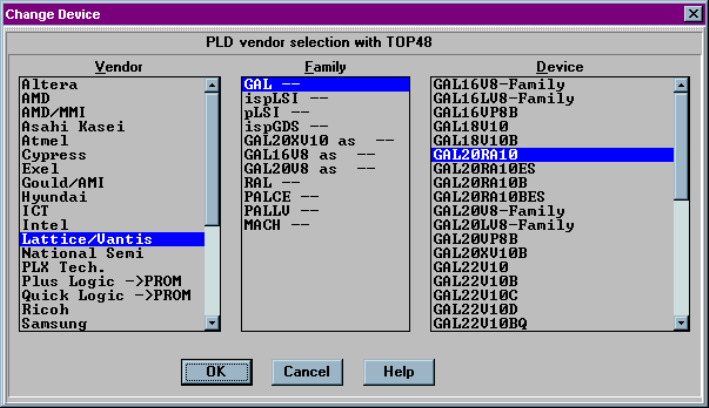Select GAL18V10B device
This screenshot has height=408, width=709.
553,141
